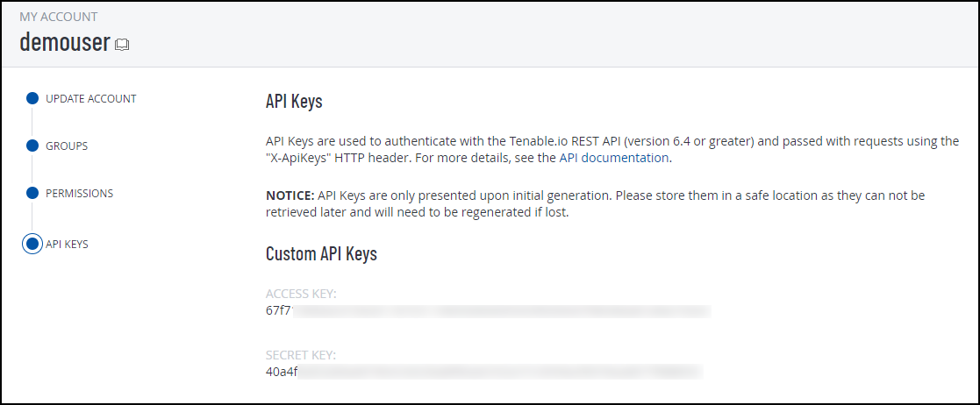Click the API Keys main heading

[x=294, y=102]
